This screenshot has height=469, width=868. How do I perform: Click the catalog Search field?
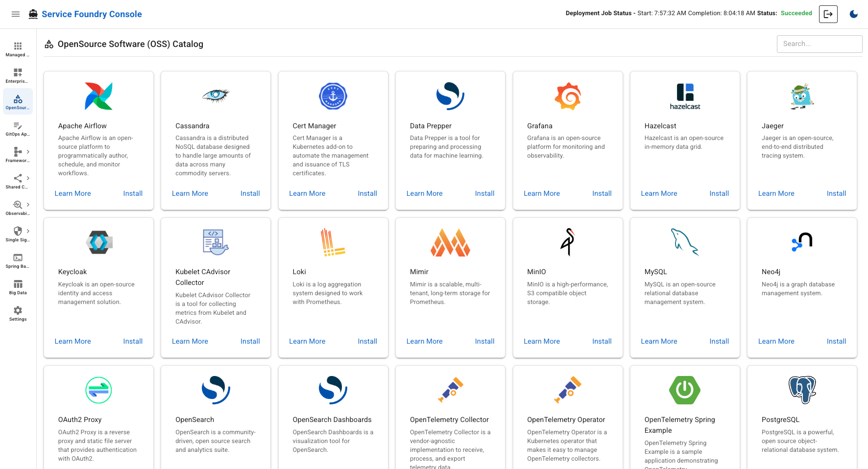pyautogui.click(x=820, y=44)
